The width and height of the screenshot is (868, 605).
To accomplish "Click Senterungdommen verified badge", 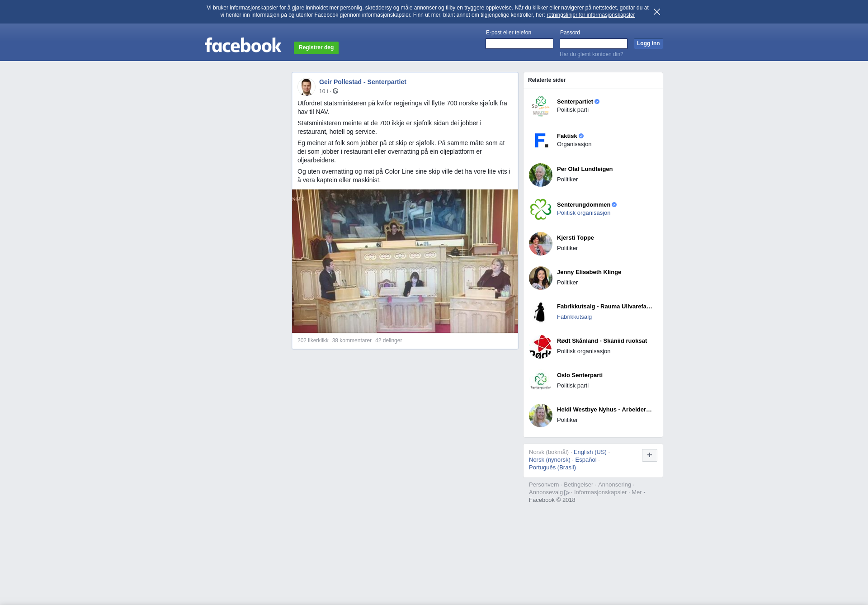I will tap(614, 205).
